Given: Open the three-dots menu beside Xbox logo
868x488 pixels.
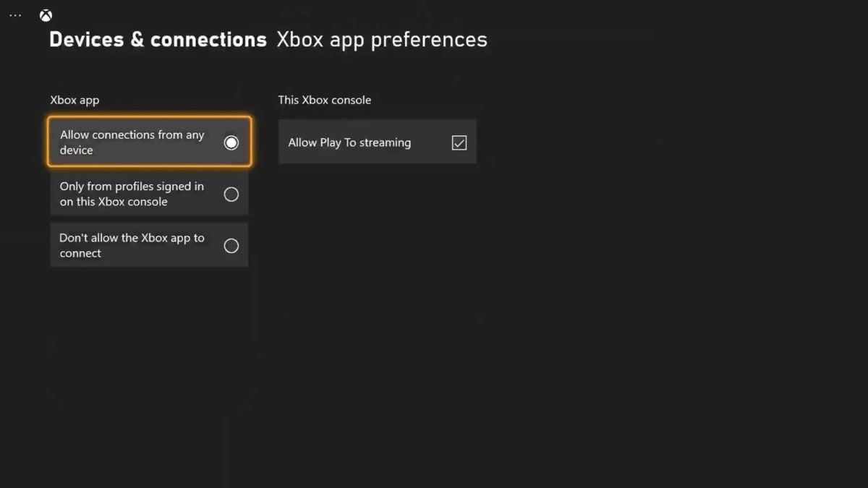Looking at the screenshot, I should 15,15.
